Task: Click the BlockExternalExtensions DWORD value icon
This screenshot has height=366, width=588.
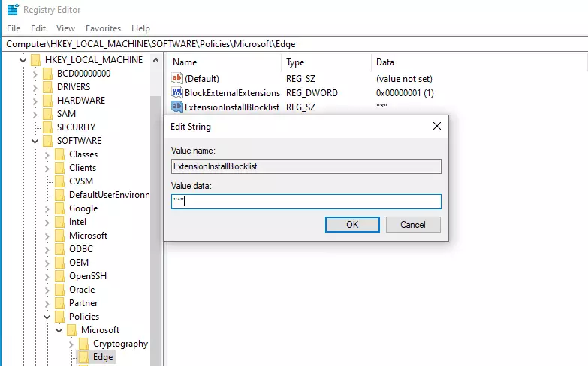Action: [x=177, y=92]
